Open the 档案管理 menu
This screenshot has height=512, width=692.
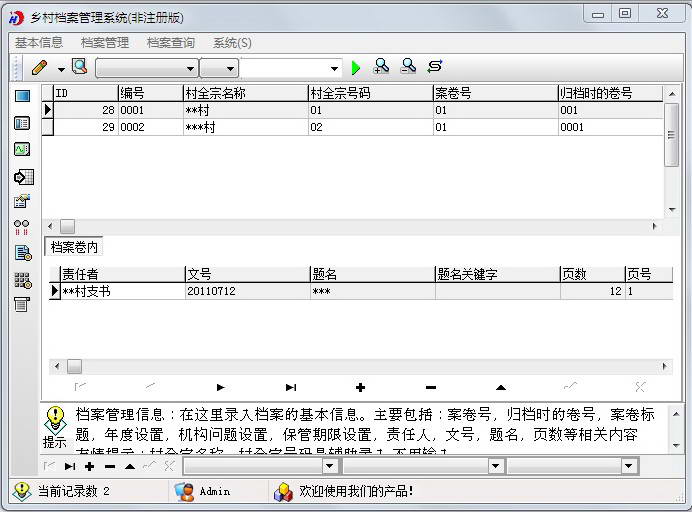click(105, 43)
